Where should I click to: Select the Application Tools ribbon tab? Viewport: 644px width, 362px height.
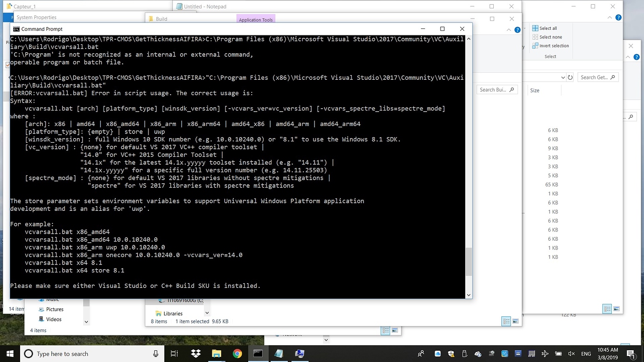(256, 20)
